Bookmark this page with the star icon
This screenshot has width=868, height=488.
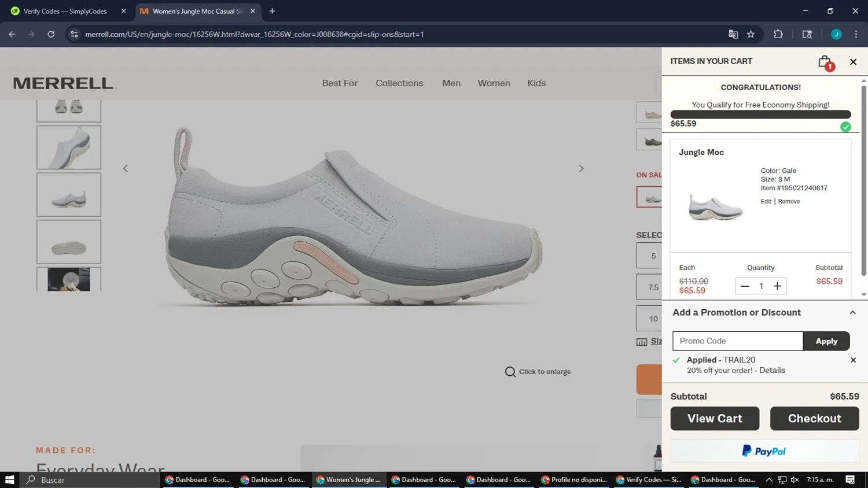point(751,34)
